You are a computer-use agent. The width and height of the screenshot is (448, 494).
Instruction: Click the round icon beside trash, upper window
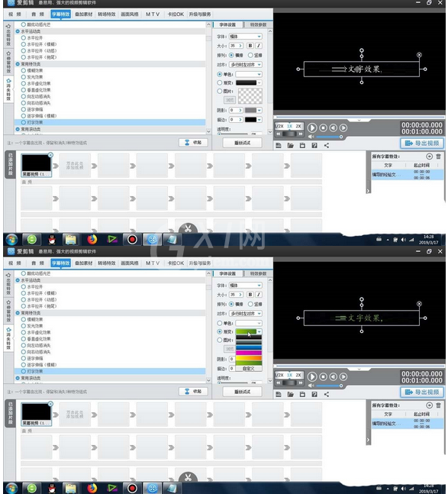tap(429, 157)
